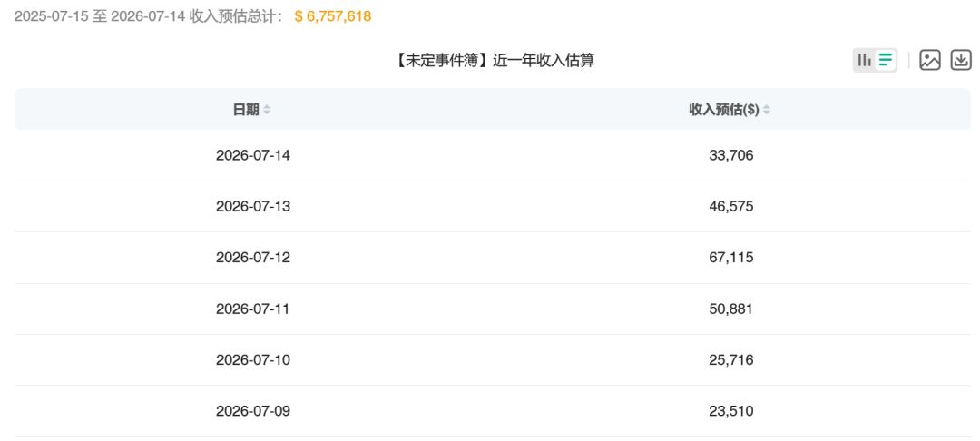Select date cell 2026-07-13
The height and width of the screenshot is (441, 980).
click(253, 207)
